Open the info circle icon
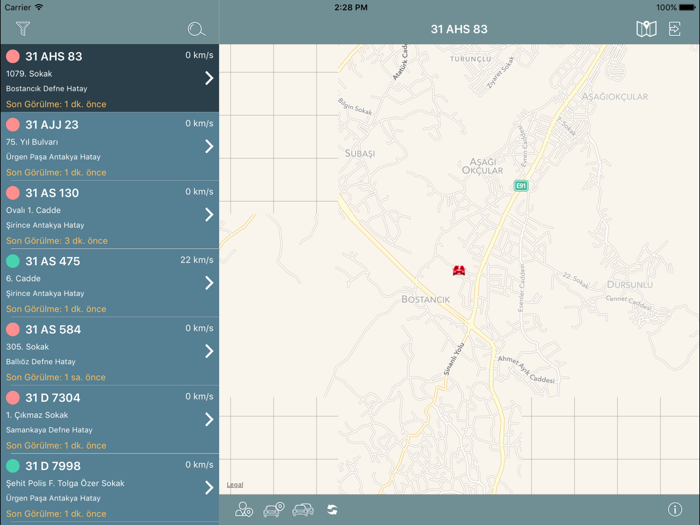The width and height of the screenshot is (700, 525). click(x=675, y=509)
